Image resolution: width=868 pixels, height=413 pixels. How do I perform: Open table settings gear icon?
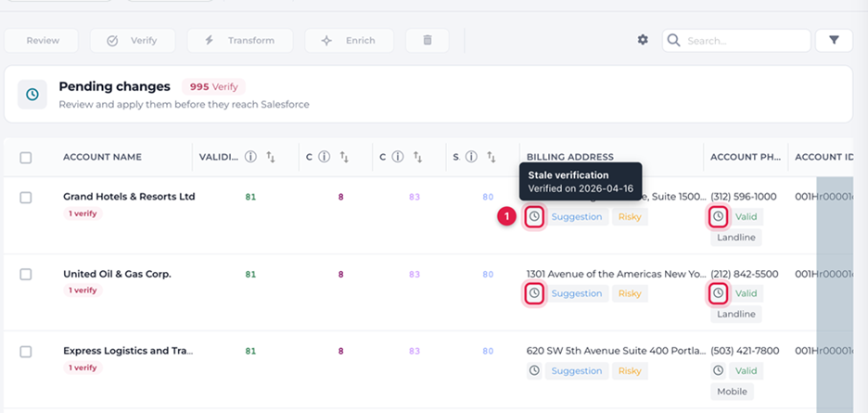[x=643, y=40]
